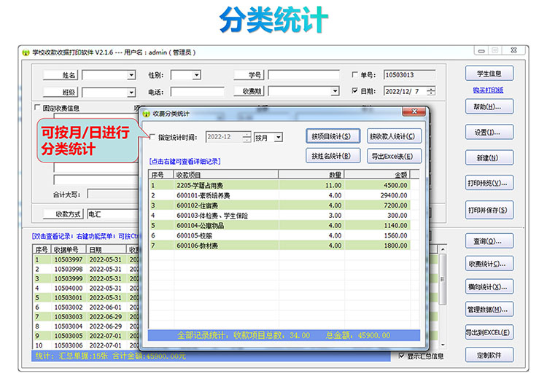Select row 600104-公寓物品
The image size is (547, 392).
(x=280, y=225)
